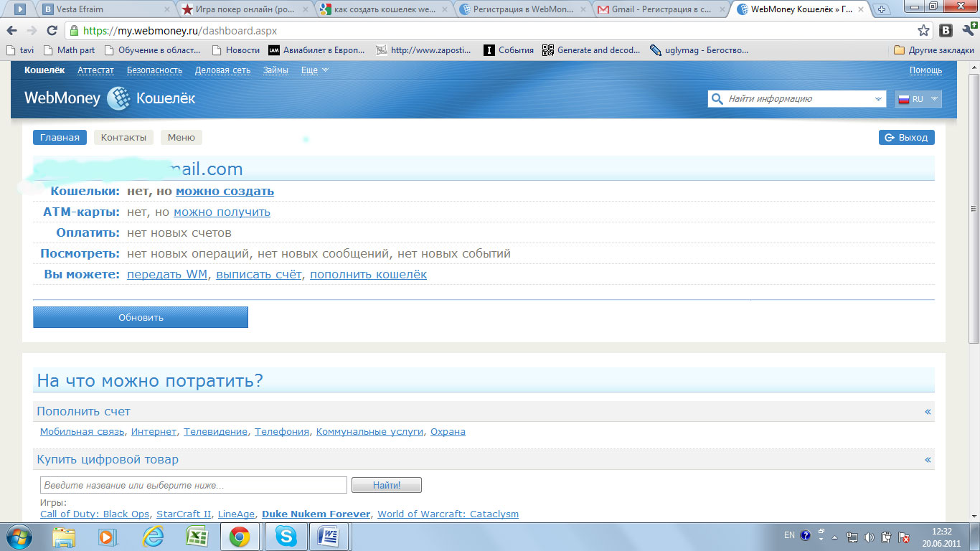Open the Chrome wrench settings menu
This screenshot has width=980, height=551.
(x=968, y=30)
